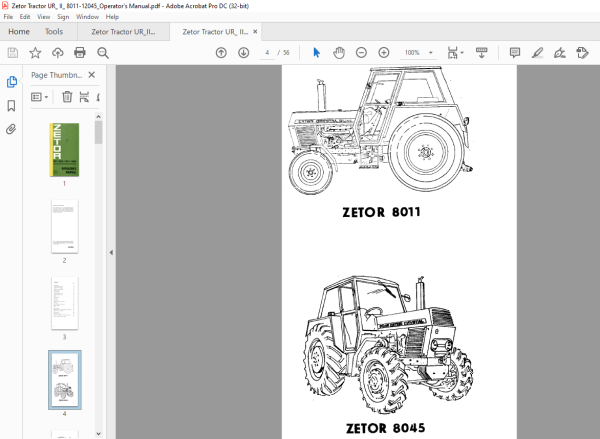Open the fit page options icon

pos(453,53)
